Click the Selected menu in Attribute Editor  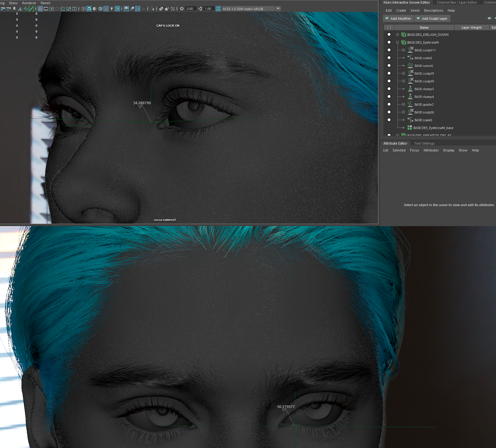point(399,150)
